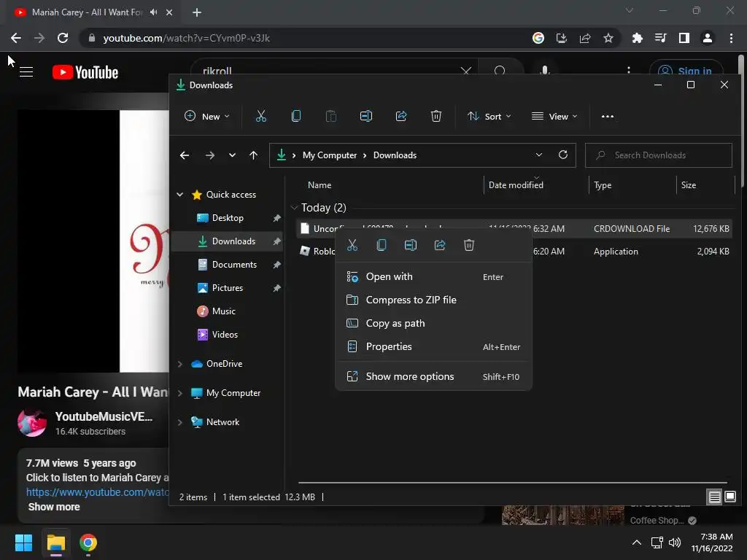Go up one folder level in Explorer
747x560 pixels.
(253, 155)
